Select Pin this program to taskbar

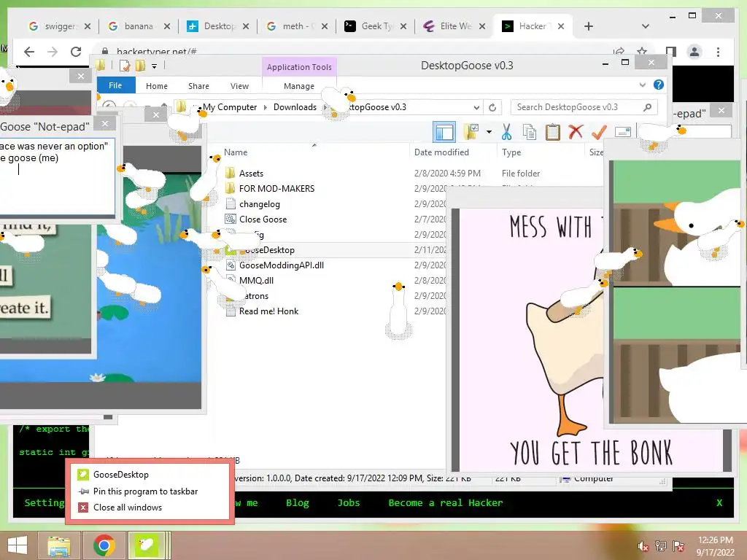tap(145, 491)
